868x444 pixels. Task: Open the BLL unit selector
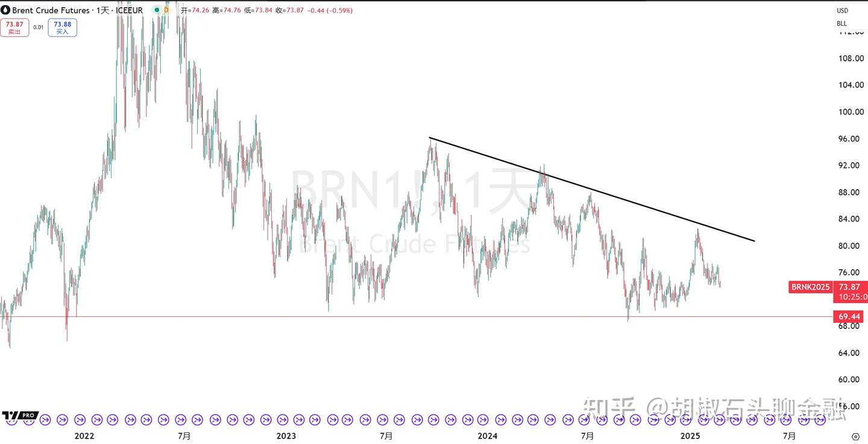point(841,23)
